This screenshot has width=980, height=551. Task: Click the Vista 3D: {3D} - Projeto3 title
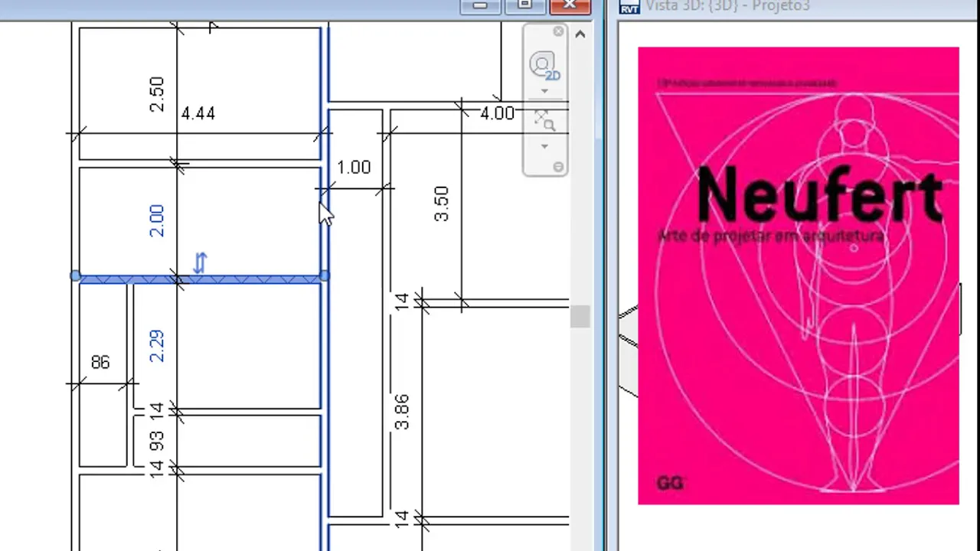pyautogui.click(x=727, y=6)
